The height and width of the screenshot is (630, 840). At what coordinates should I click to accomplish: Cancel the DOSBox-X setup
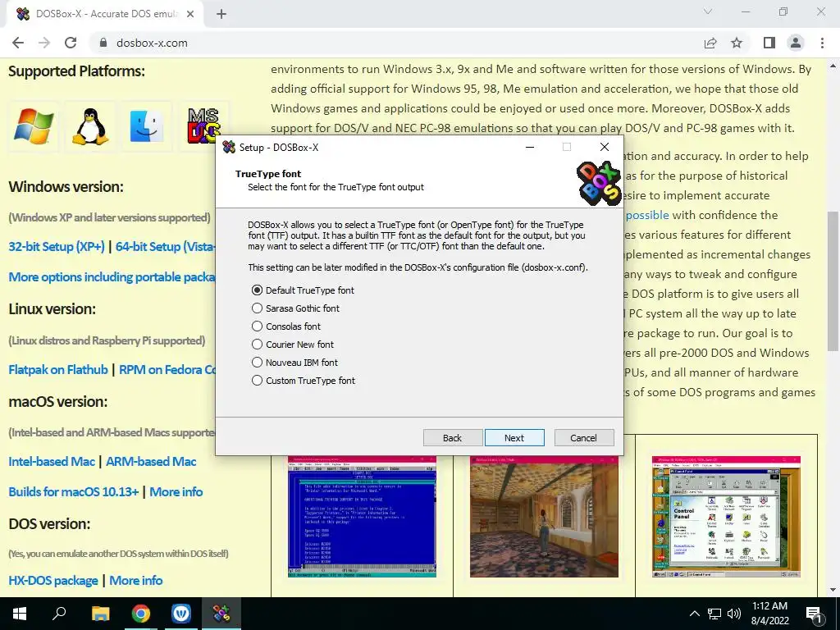click(x=584, y=438)
